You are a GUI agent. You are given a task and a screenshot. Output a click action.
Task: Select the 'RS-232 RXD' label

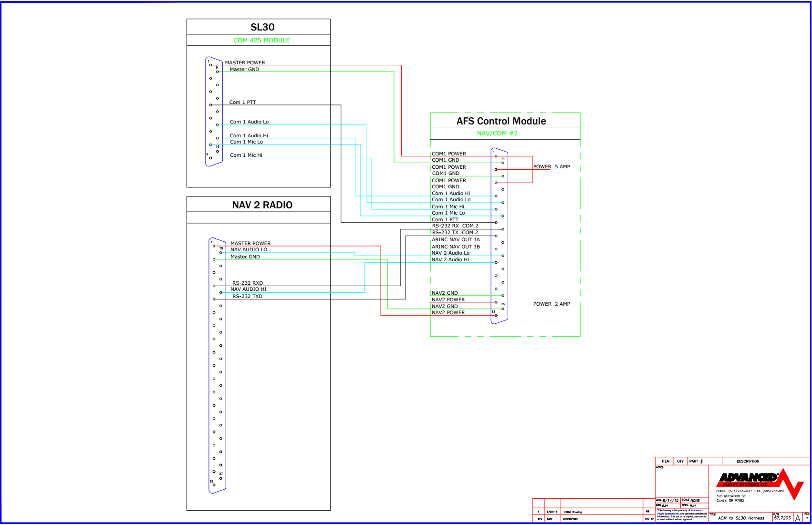(x=248, y=283)
